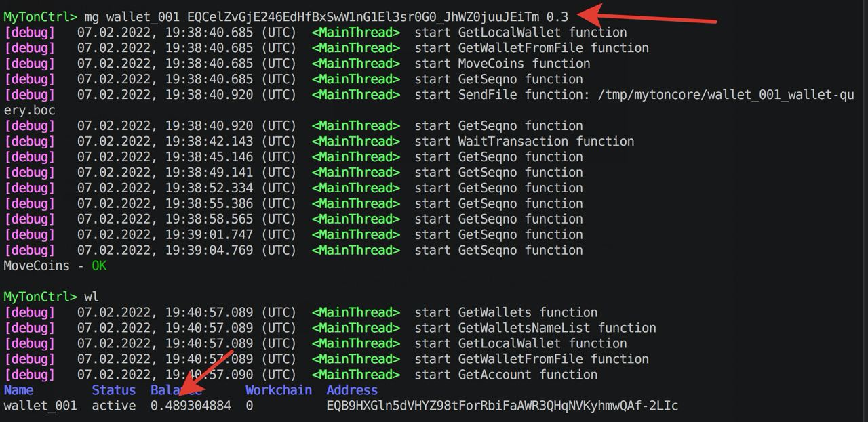Click the Address column header
Screen dimensions: 868x422
[352, 390]
